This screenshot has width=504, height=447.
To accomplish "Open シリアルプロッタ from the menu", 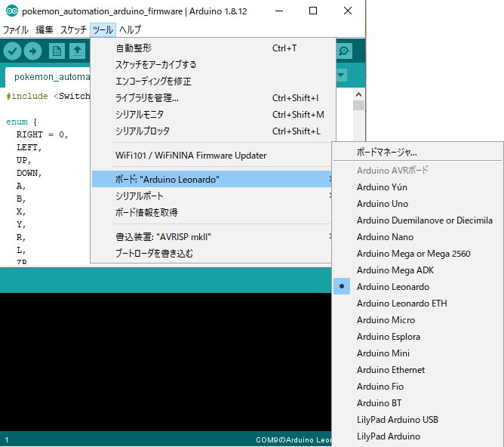I will tap(212, 131).
